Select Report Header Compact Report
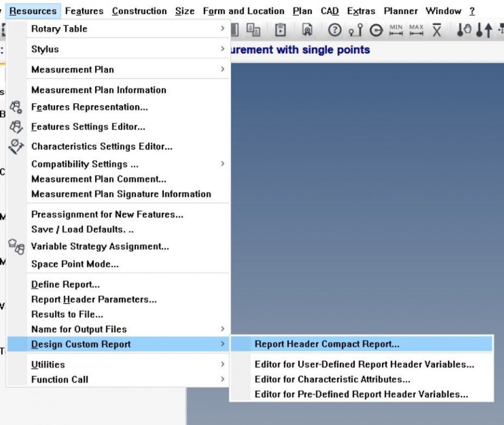This screenshot has width=504, height=425. [x=327, y=343]
